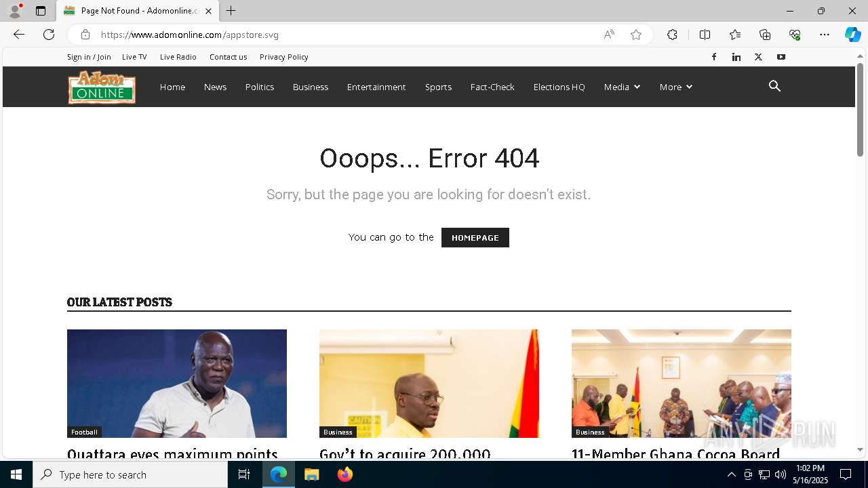Expand the More dropdown menu
The image size is (868, 488).
[675, 87]
